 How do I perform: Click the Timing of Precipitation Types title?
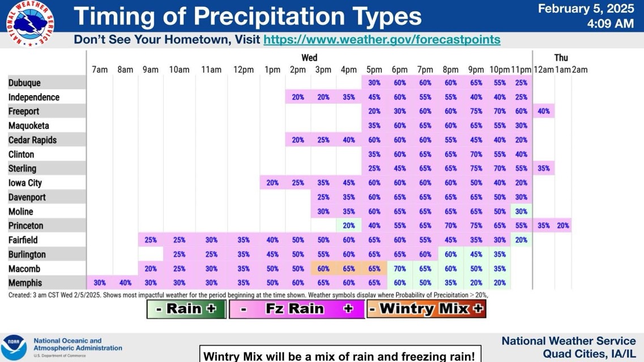248,16
